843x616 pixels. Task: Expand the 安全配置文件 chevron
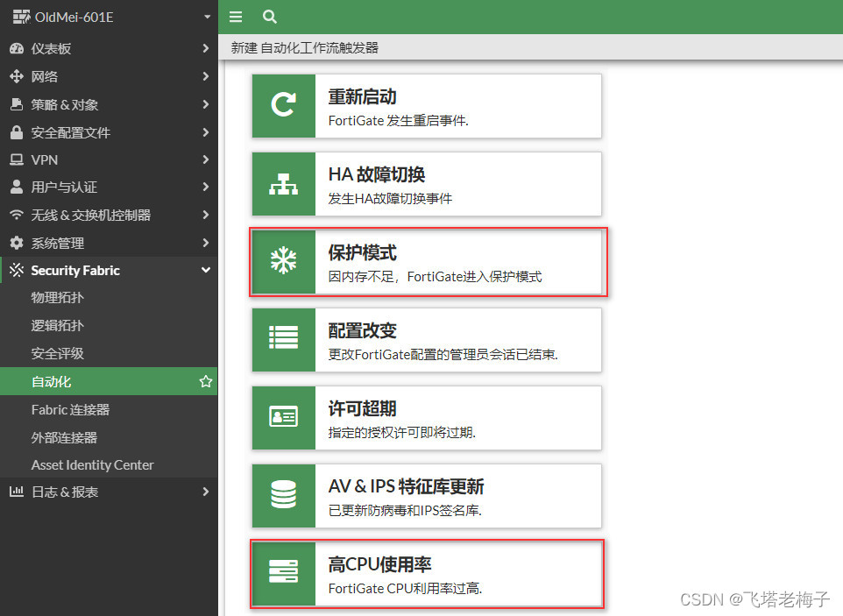(205, 132)
